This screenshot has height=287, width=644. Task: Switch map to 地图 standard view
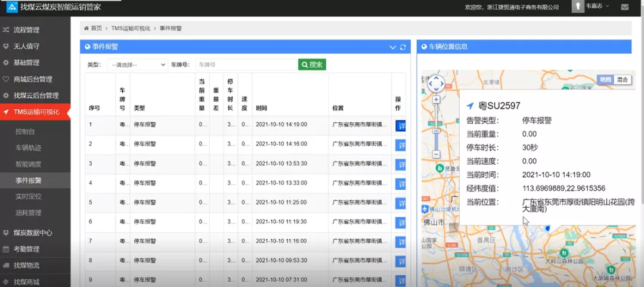[605, 79]
